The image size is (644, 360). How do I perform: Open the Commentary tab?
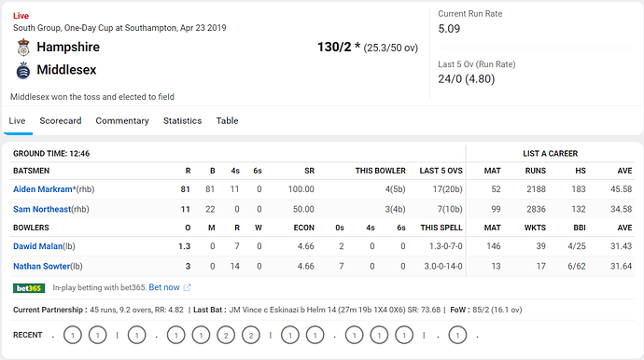[122, 120]
